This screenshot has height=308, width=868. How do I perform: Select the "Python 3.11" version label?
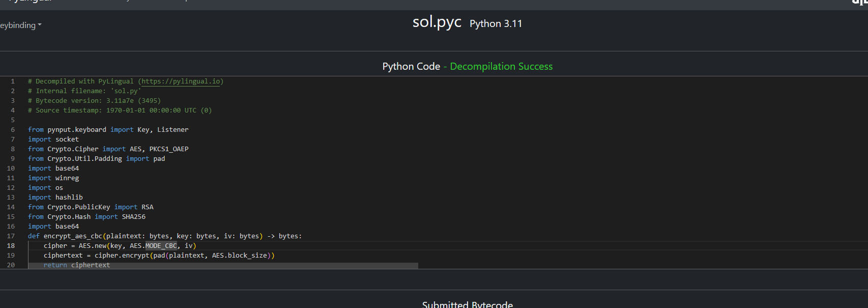[496, 23]
